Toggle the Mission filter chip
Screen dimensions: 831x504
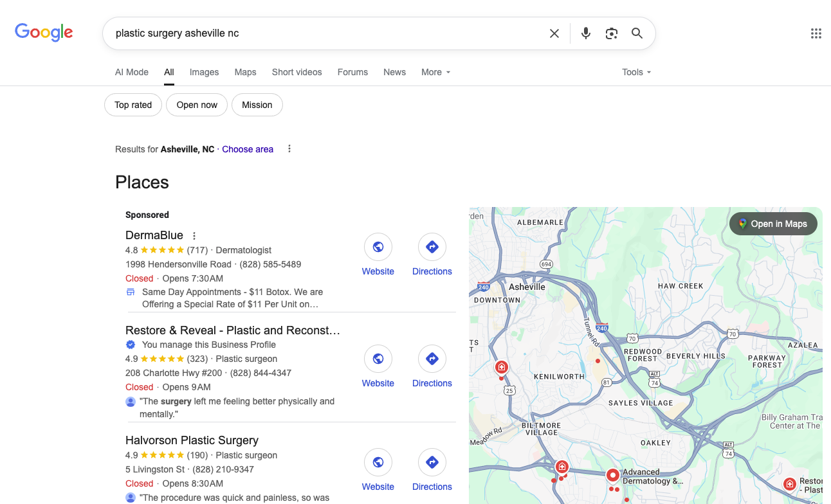(257, 105)
